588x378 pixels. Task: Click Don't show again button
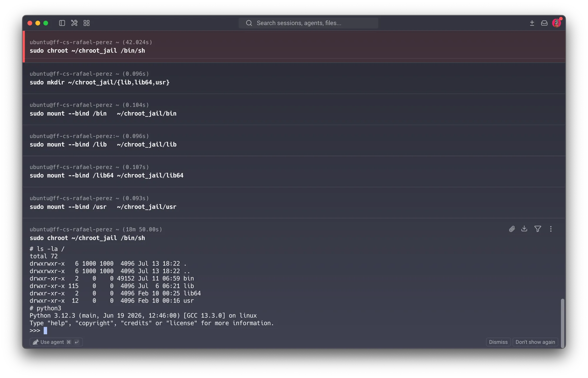tap(535, 342)
